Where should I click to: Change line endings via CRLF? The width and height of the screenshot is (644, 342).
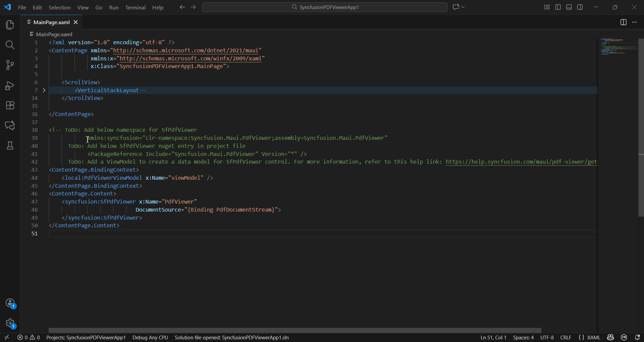566,337
